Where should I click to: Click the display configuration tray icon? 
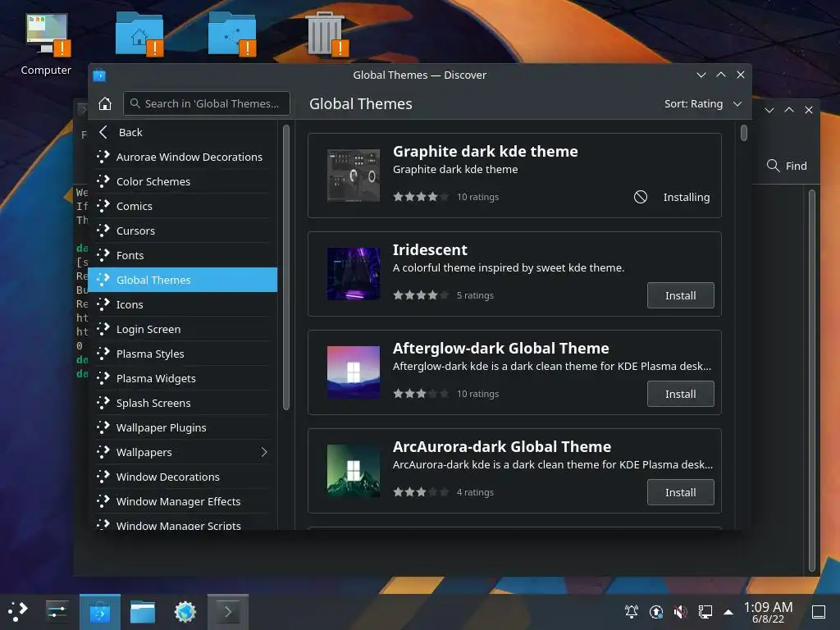coord(705,611)
